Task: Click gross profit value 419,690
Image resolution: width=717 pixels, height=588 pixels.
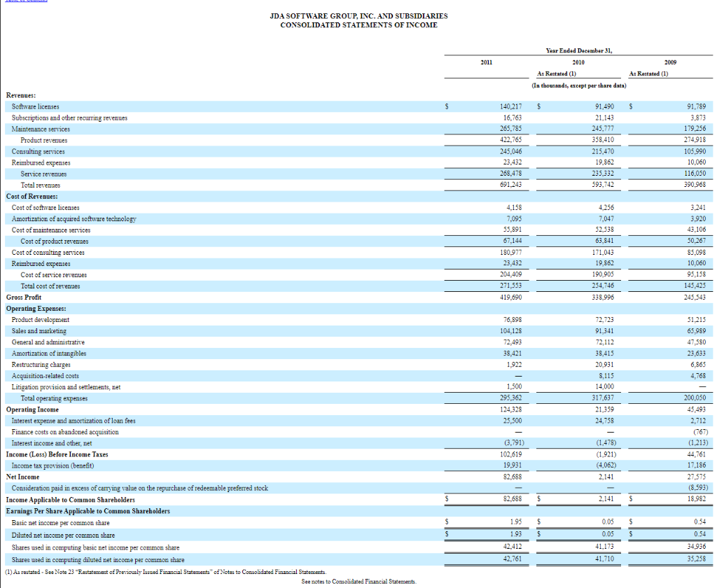Action: pos(510,297)
